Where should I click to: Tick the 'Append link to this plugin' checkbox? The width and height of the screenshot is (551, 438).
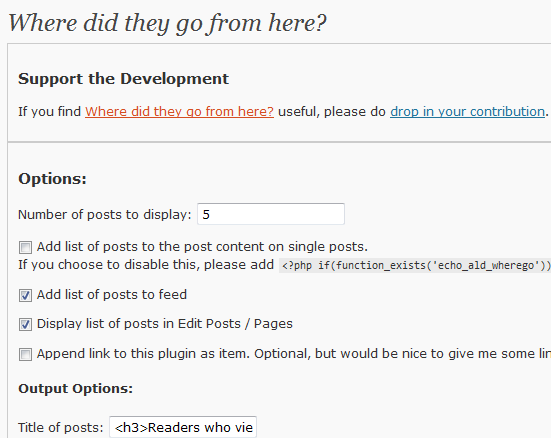pos(25,354)
